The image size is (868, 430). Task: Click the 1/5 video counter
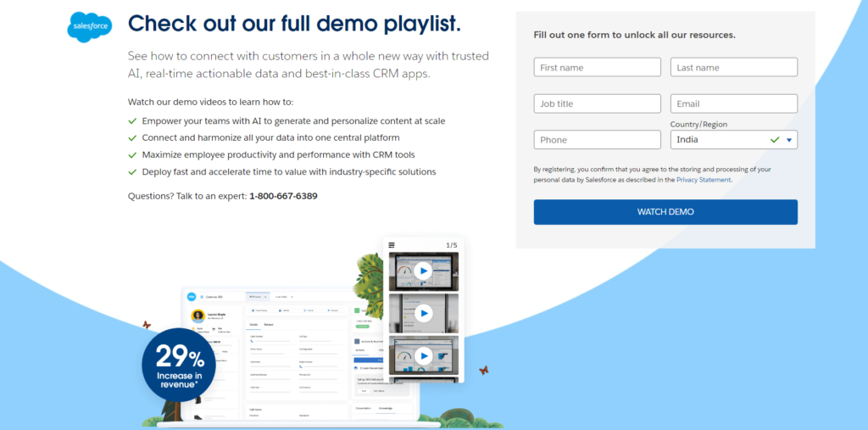[452, 245]
